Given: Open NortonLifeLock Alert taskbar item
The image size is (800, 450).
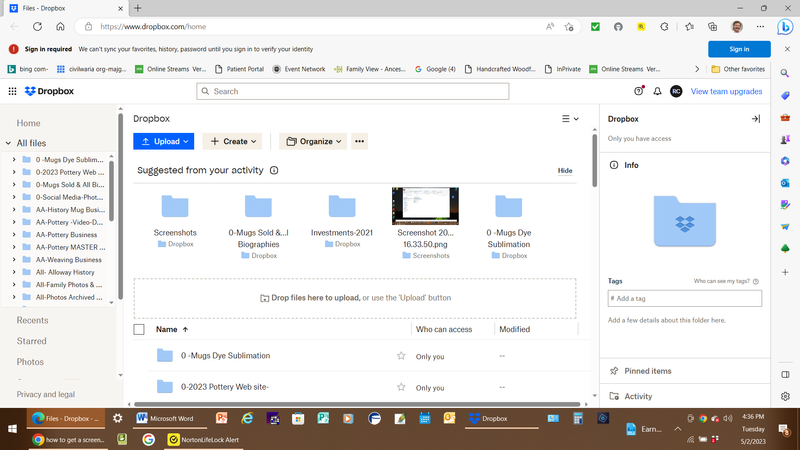Looking at the screenshot, I should (x=203, y=439).
